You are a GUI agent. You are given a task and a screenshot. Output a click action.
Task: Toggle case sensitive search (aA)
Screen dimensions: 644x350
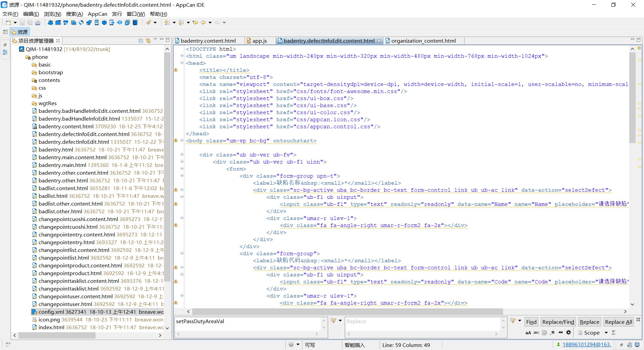[528, 333]
